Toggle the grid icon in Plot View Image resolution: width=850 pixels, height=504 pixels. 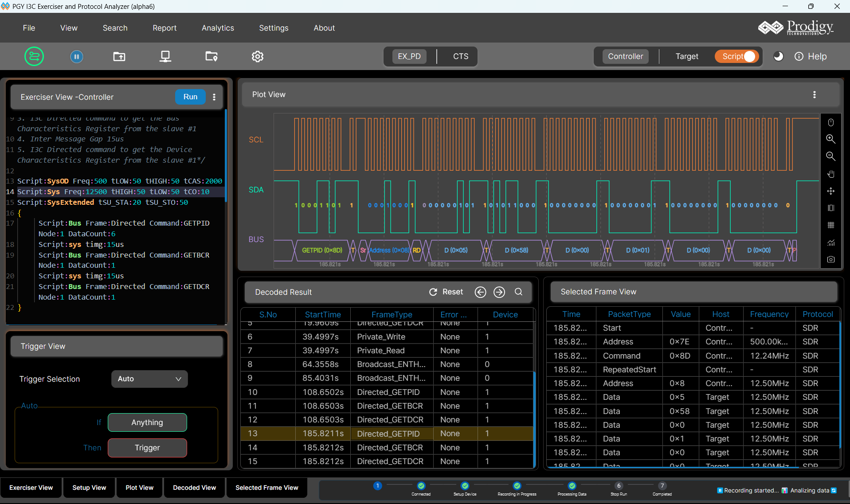[830, 225]
